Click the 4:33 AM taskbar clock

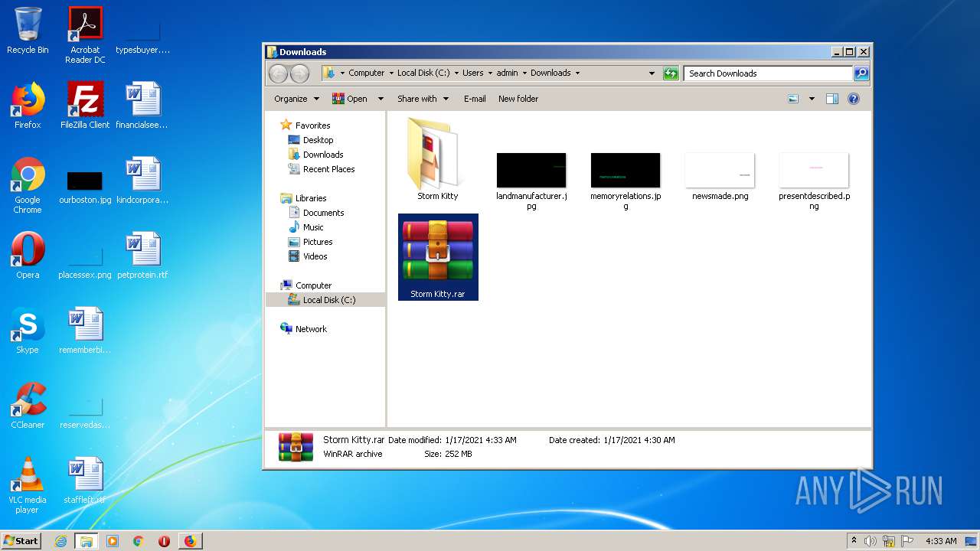tap(941, 541)
